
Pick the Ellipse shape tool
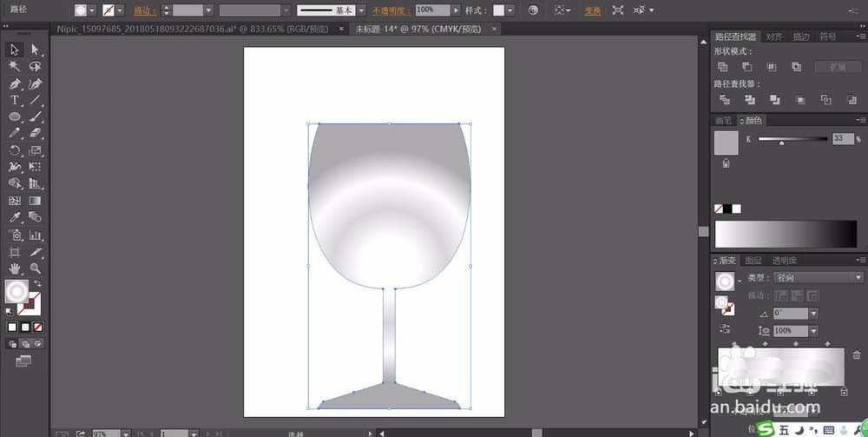[15, 117]
